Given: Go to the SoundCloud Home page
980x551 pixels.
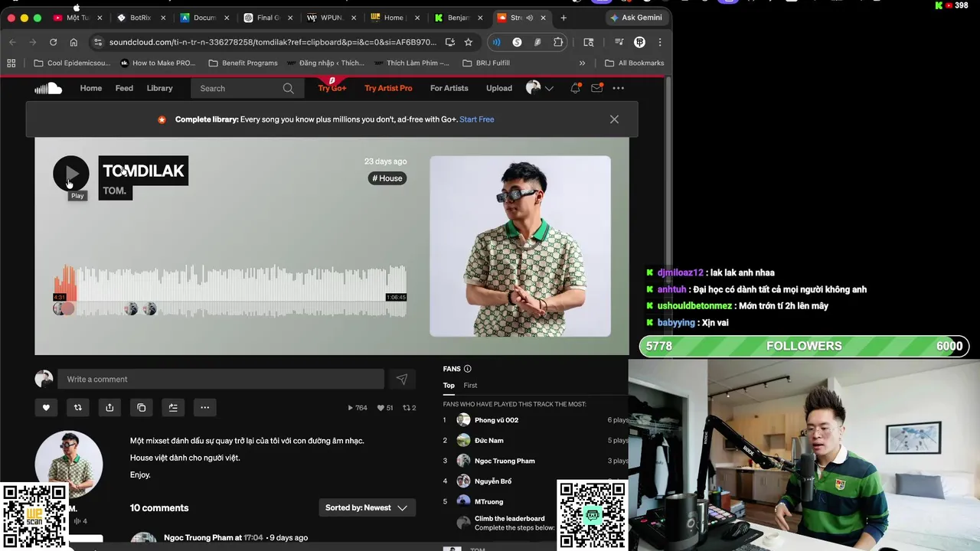Looking at the screenshot, I should 90,88.
